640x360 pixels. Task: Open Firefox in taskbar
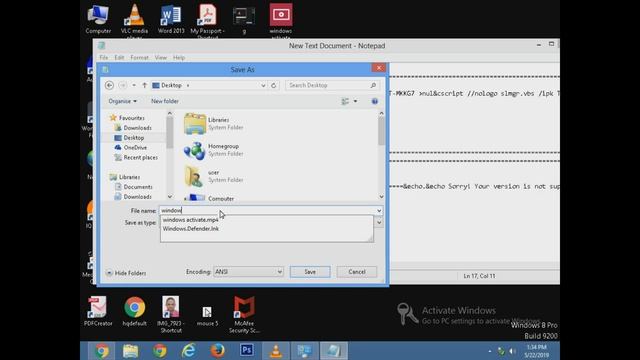click(x=218, y=351)
